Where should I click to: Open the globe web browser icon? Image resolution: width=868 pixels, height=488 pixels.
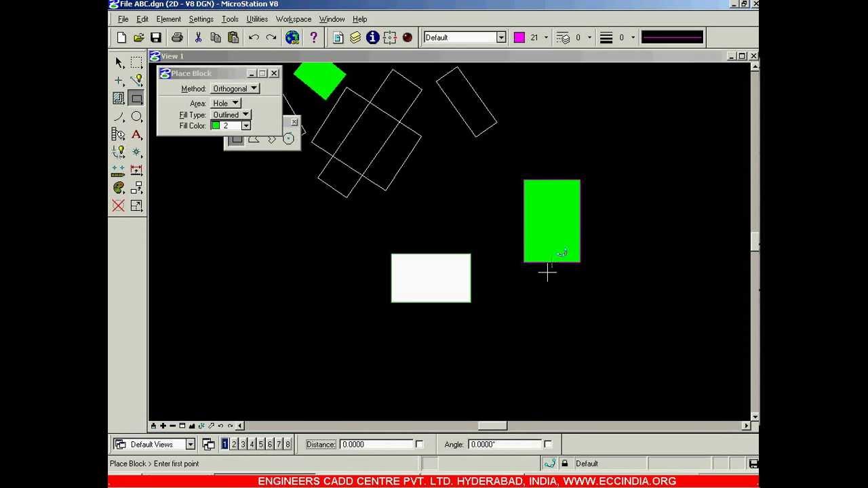[292, 38]
